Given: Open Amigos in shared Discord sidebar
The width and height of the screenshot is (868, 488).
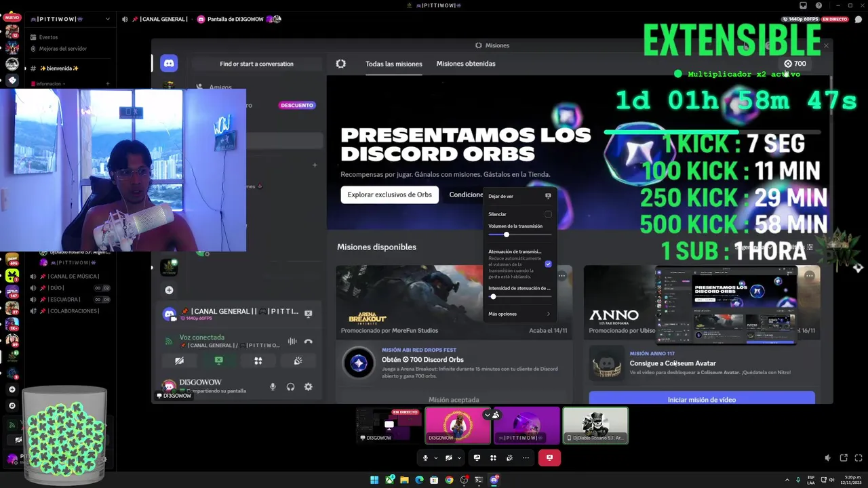Looking at the screenshot, I should click(220, 87).
